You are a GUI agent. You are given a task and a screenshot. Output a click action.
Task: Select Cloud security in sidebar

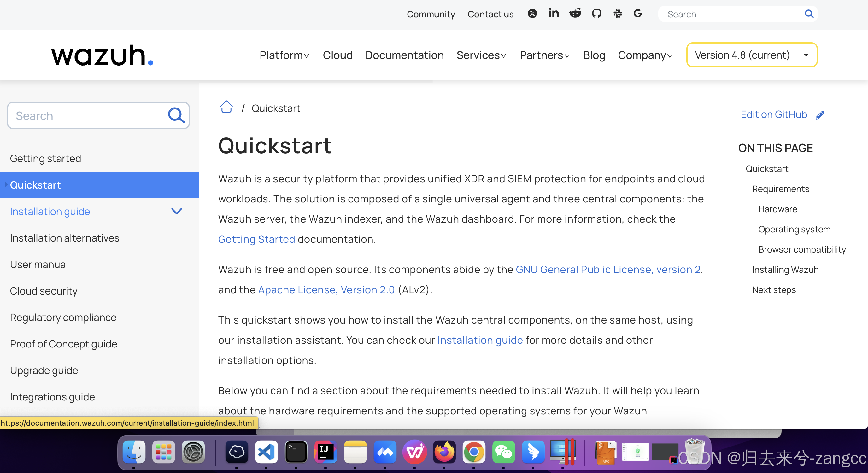[x=44, y=291]
